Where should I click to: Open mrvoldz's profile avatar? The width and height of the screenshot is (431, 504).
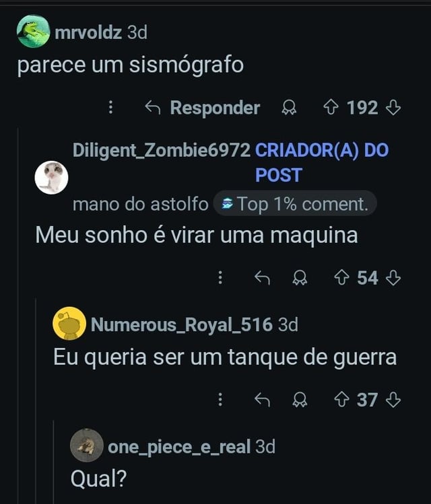click(x=33, y=31)
